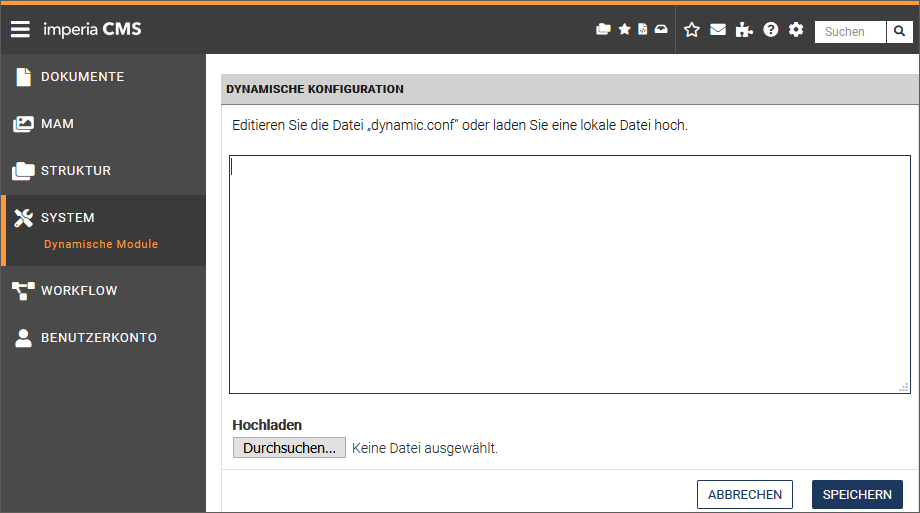Image resolution: width=920 pixels, height=513 pixels.
Task: Click the user icon beside BENUTZERKONTO
Action: tap(23, 338)
